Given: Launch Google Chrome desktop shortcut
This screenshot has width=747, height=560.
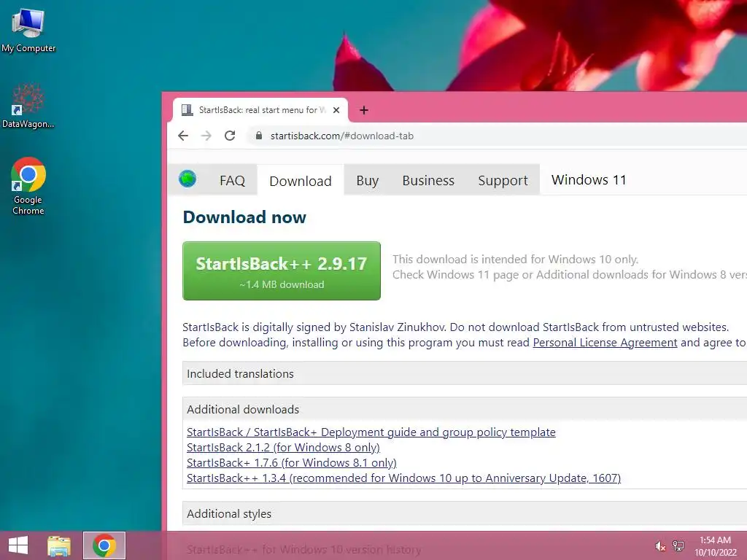Looking at the screenshot, I should (28, 186).
